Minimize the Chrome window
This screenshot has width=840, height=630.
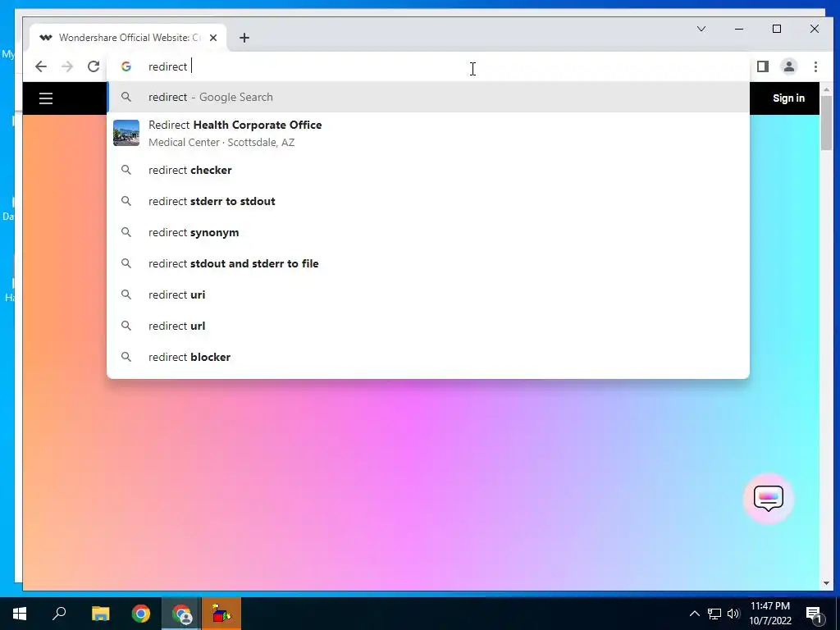coord(739,29)
